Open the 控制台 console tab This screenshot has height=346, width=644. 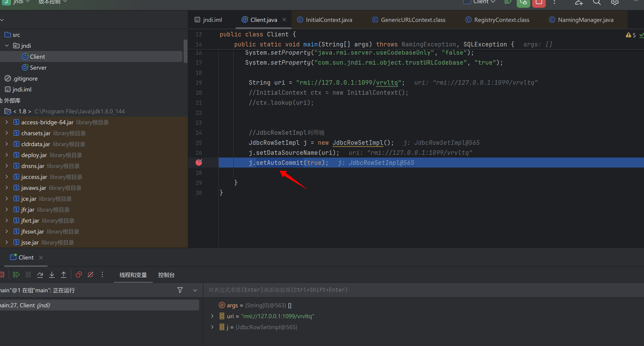[166, 275]
